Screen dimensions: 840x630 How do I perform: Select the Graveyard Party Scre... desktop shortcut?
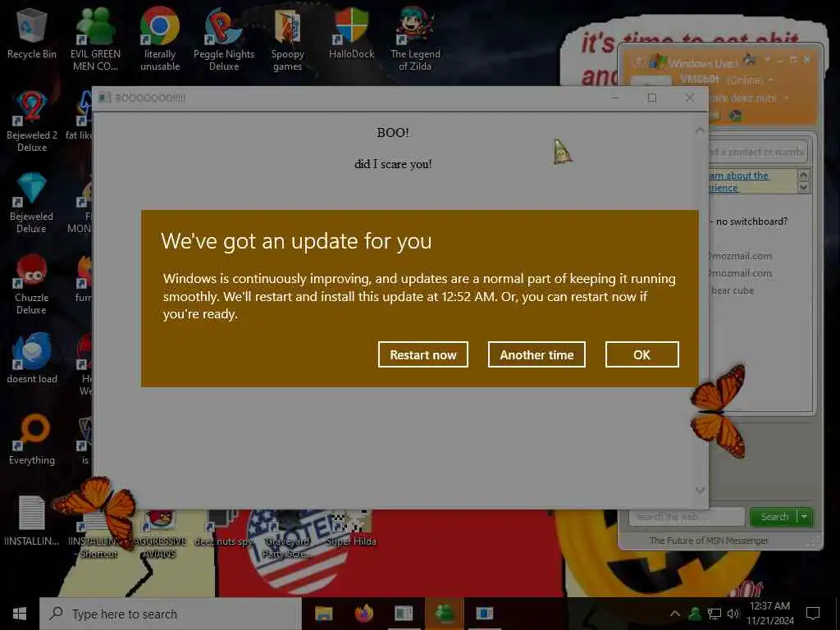pos(288,532)
